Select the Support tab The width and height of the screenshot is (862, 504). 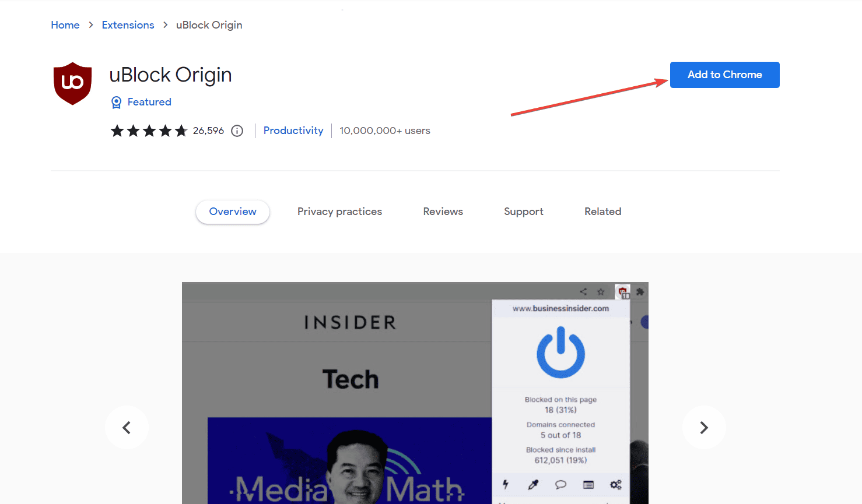pyautogui.click(x=523, y=212)
